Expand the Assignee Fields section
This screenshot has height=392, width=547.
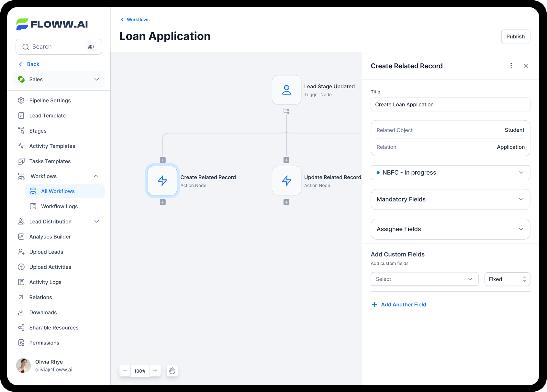click(450, 229)
